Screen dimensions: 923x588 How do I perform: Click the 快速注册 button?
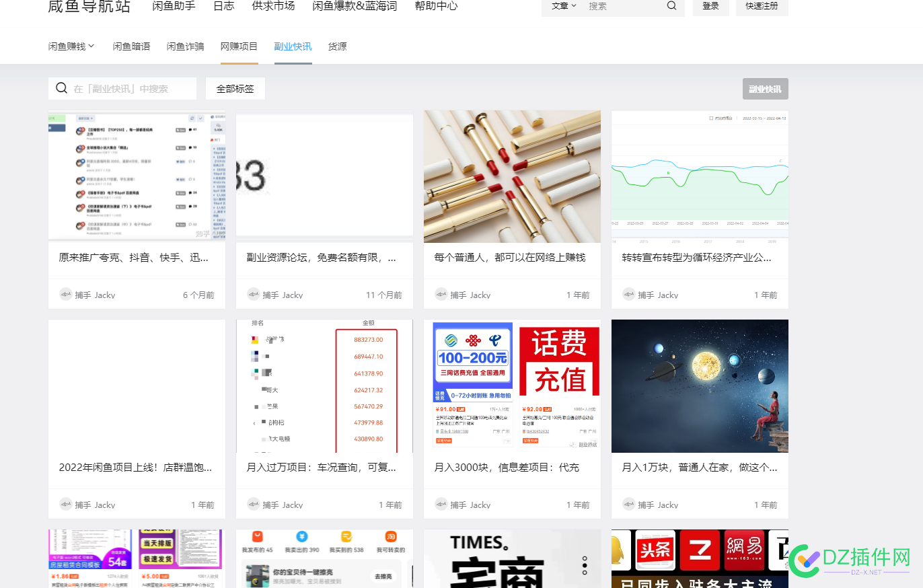762,6
